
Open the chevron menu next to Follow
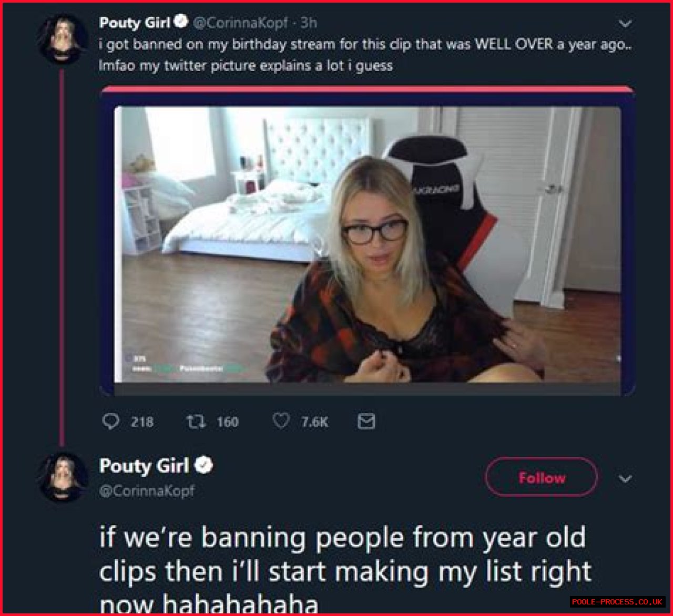[x=625, y=479]
